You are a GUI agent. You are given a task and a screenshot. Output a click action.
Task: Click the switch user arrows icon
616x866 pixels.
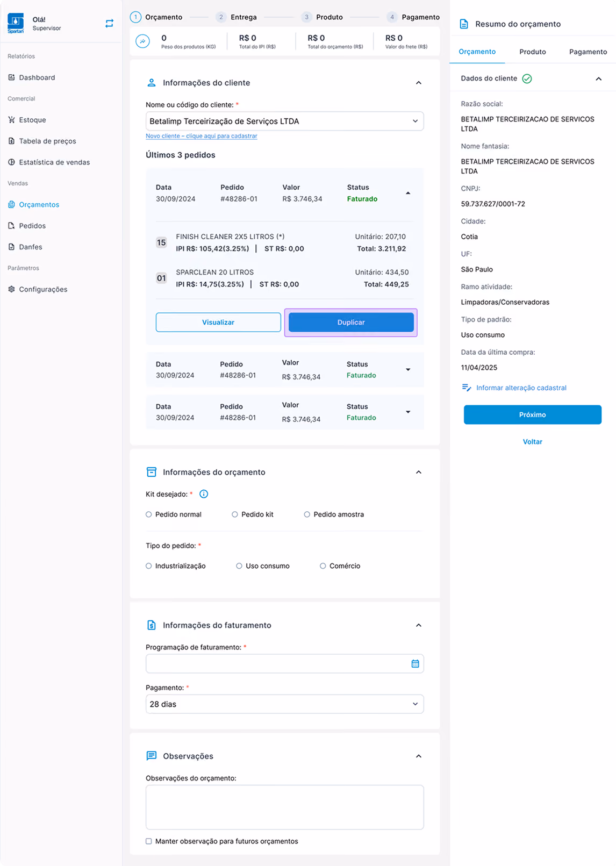tap(109, 23)
